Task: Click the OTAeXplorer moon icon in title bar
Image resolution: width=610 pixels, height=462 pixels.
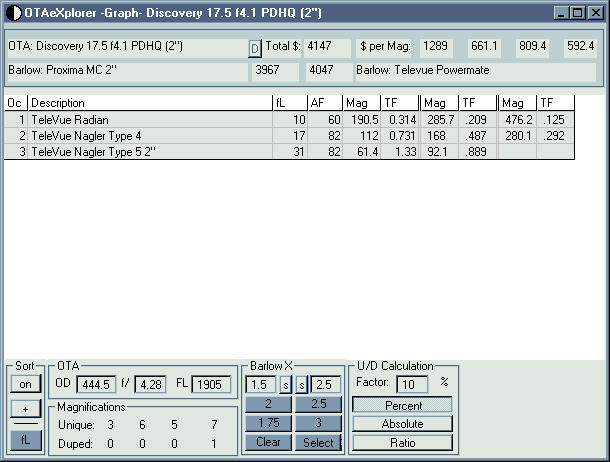Action: click(x=14, y=13)
